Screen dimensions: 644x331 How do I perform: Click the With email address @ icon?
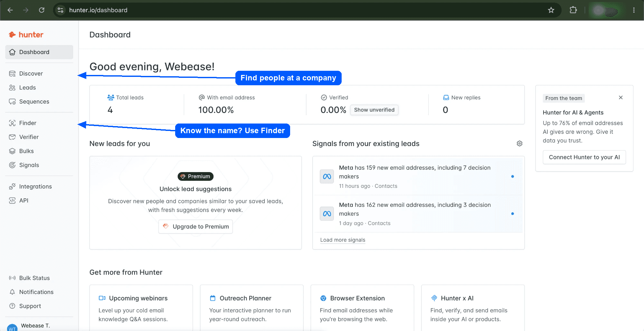[x=202, y=97]
